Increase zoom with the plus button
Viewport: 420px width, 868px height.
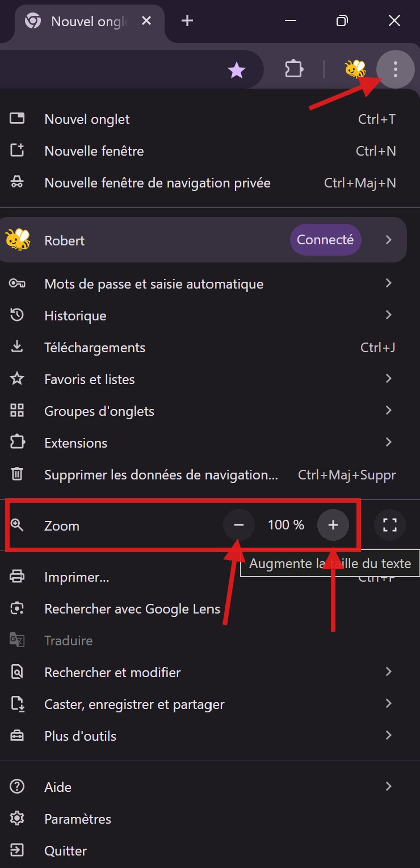click(333, 525)
